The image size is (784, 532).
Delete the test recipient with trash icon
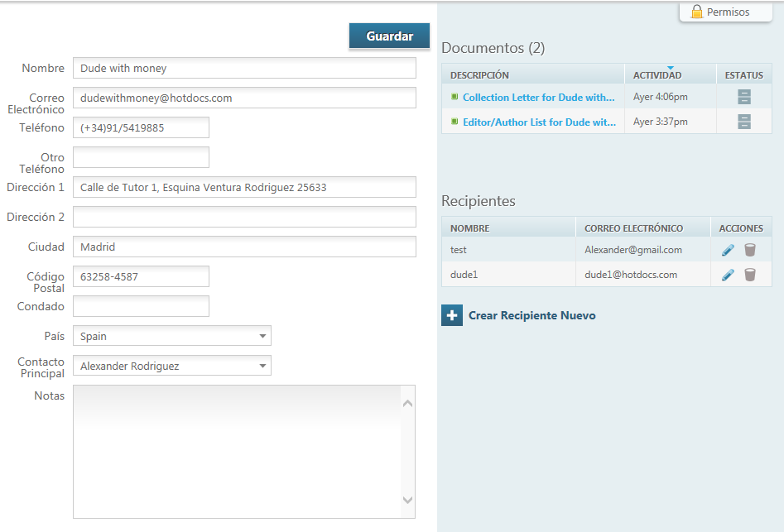click(750, 250)
